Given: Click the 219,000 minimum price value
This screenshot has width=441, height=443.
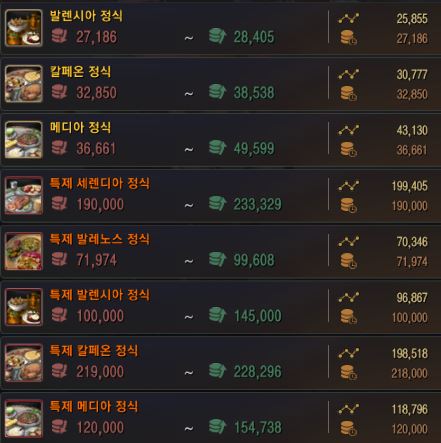Looking at the screenshot, I should (100, 371).
